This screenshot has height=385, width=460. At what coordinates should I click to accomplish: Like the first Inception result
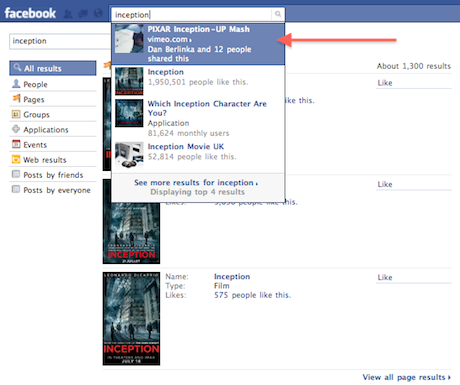pos(385,83)
